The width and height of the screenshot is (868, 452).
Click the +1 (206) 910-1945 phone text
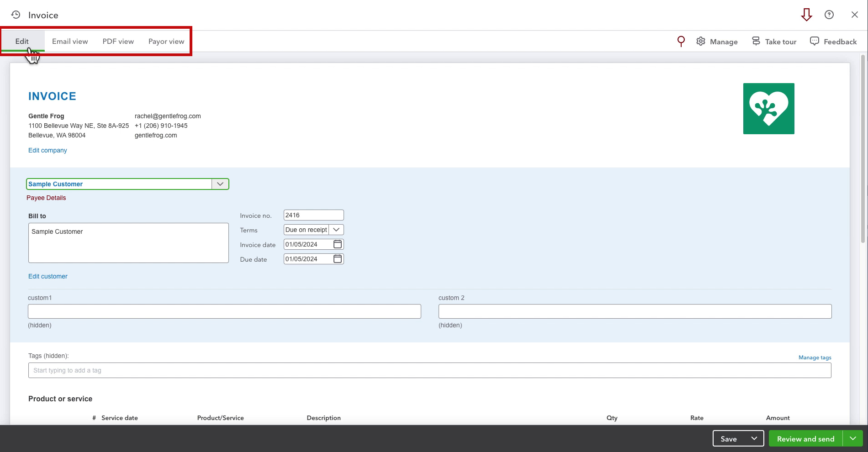[161, 126]
